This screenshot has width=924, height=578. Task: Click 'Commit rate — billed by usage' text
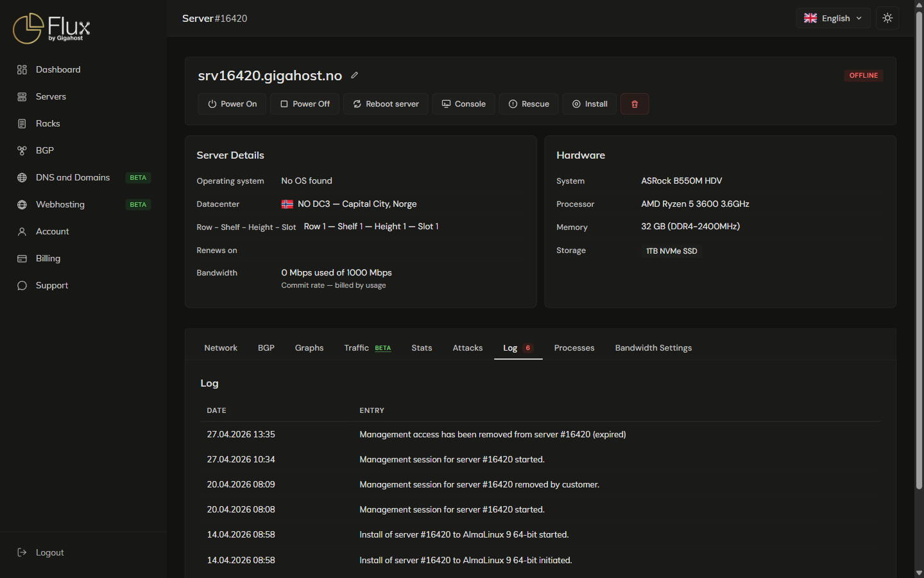(334, 285)
